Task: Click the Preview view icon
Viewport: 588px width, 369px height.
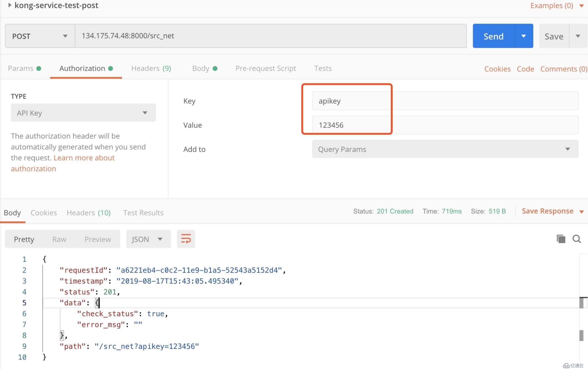Action: 98,239
